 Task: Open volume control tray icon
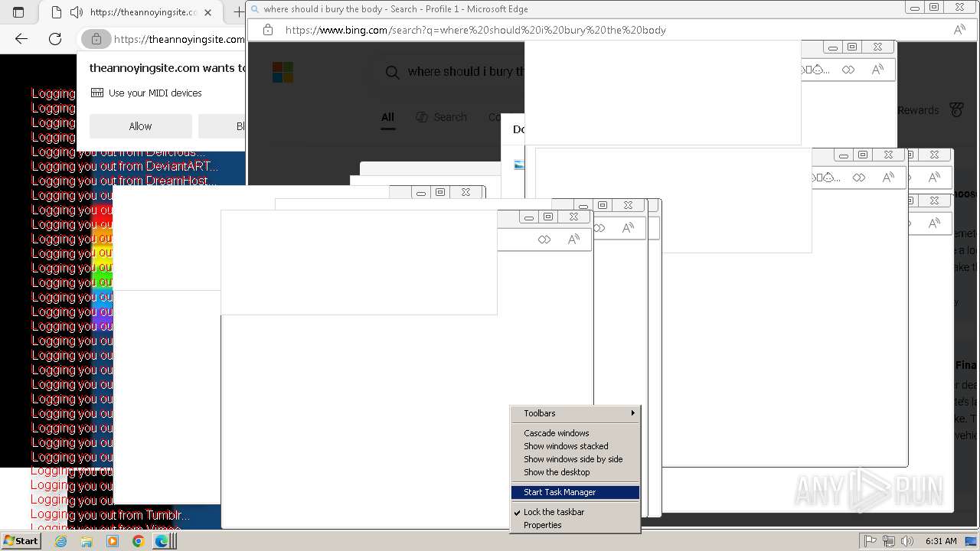pyautogui.click(x=907, y=541)
